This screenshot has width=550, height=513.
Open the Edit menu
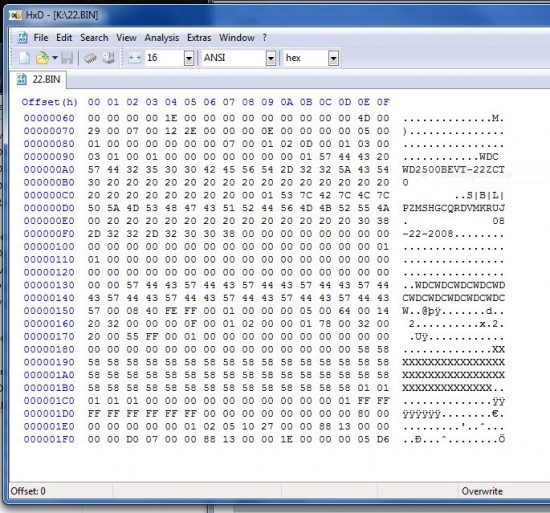(x=64, y=38)
